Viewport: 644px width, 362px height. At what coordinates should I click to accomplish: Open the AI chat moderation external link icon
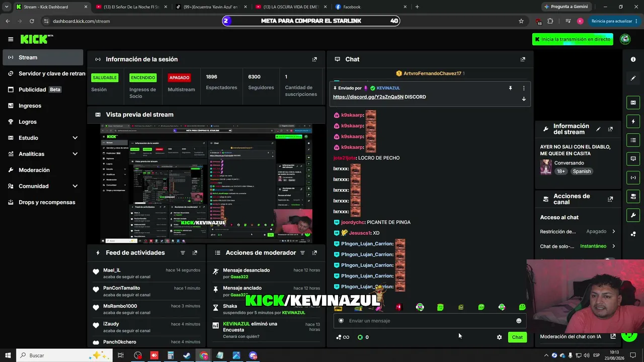pyautogui.click(x=613, y=336)
